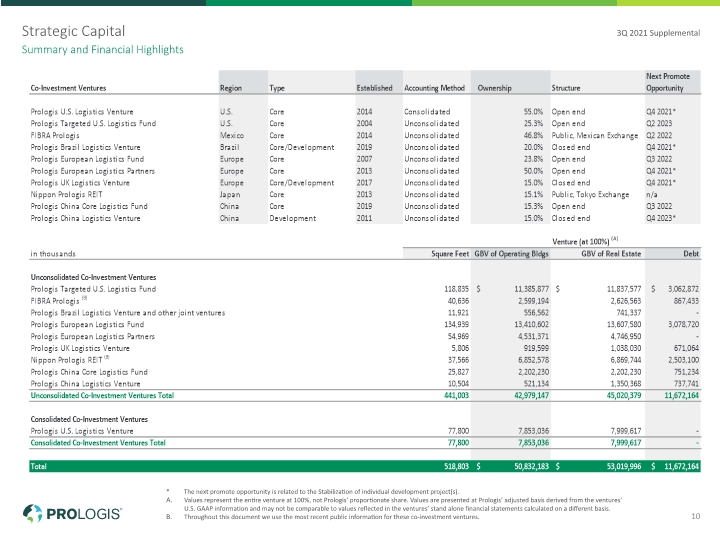Viewport: 720px width, 540px height.
Task: Click the 4,531,371 operating buildings value
Action: point(533,337)
